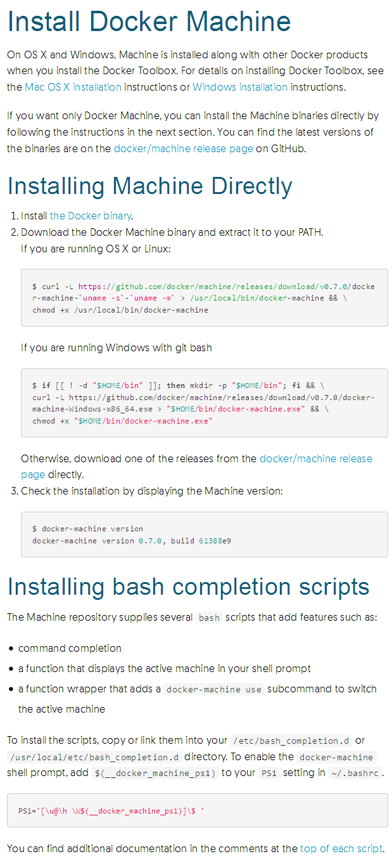The image size is (392, 868).
Task: Click 'Download the Docker Machine binary' step text
Action: pyautogui.click(x=172, y=232)
